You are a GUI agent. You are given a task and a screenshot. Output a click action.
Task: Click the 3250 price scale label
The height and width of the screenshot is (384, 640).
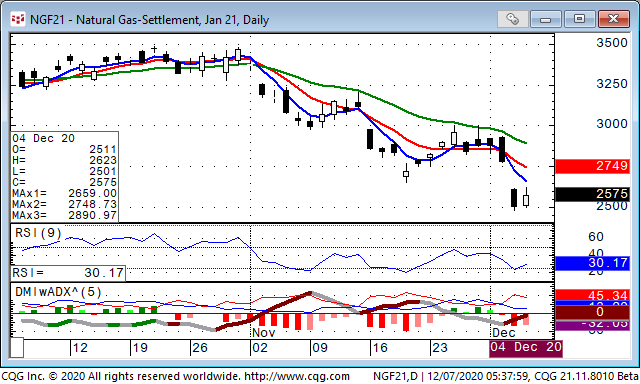611,84
